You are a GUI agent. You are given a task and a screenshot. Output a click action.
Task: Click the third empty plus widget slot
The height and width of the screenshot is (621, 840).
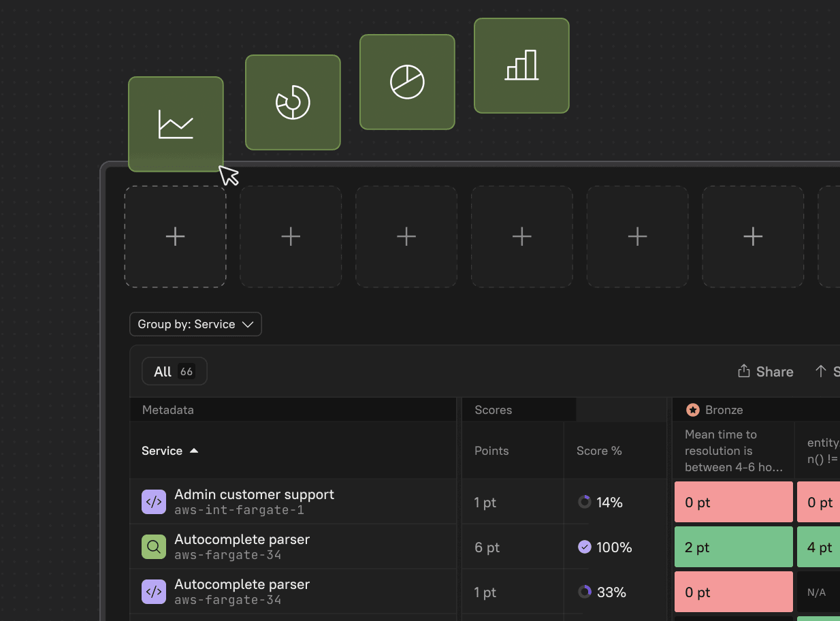406,236
